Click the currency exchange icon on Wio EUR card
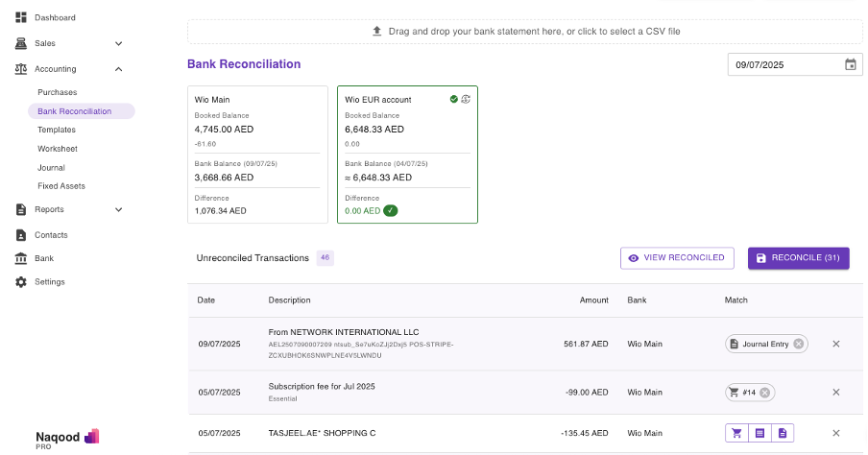This screenshot has width=868, height=455. (x=466, y=99)
